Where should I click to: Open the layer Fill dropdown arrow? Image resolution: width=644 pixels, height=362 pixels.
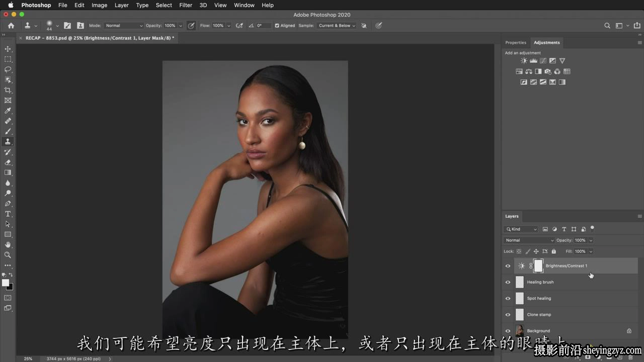(591, 251)
